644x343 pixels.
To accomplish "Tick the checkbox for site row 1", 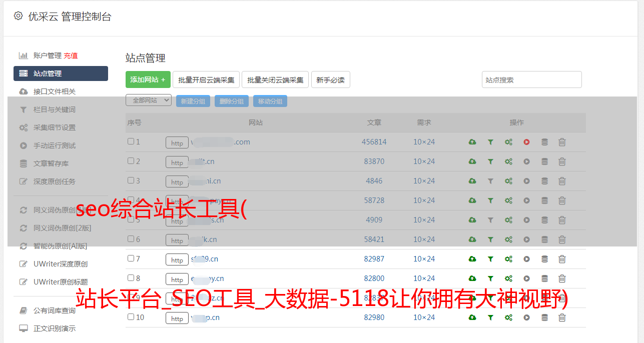I will tap(131, 141).
